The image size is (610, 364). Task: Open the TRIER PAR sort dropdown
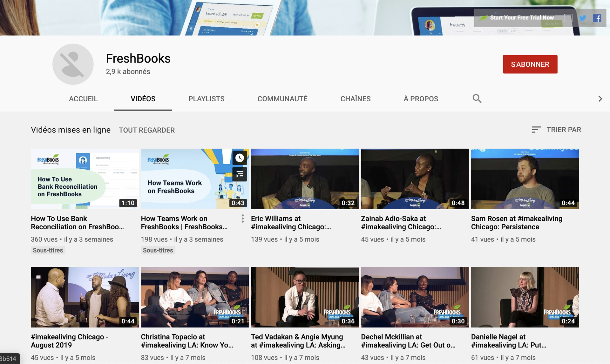point(556,130)
